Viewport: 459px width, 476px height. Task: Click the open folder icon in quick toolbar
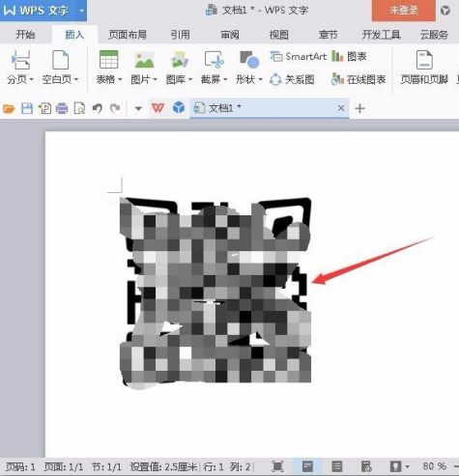pos(9,109)
